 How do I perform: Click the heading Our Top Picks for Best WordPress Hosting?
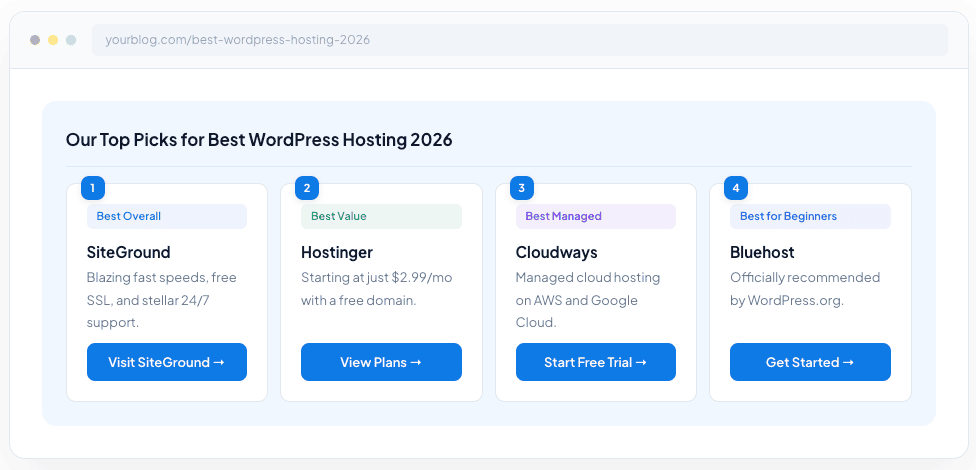click(259, 140)
